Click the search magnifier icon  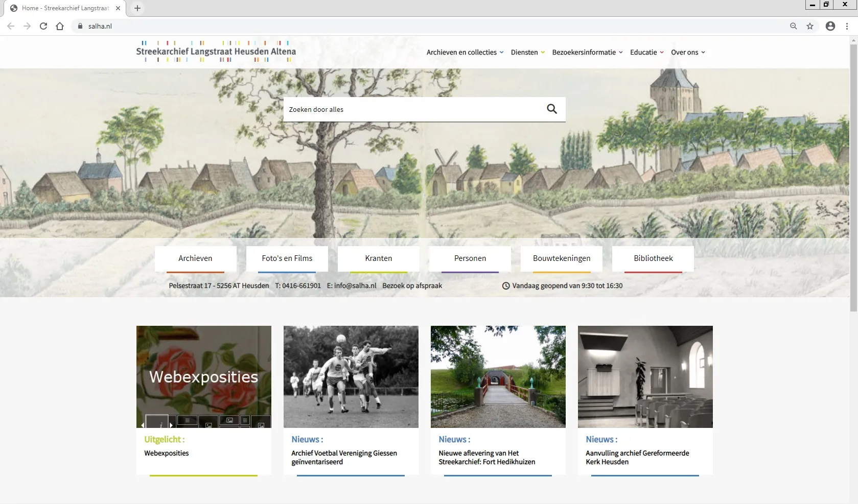(x=551, y=109)
